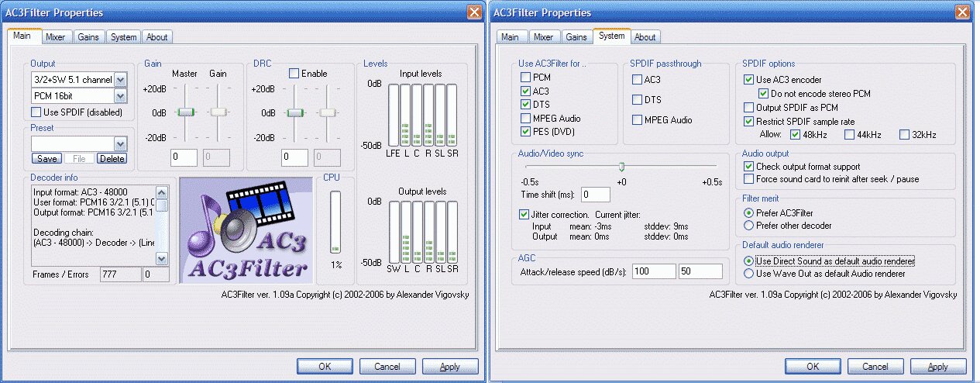Enable Force sound card to reinit
This screenshot has width=980, height=383.
[748, 179]
